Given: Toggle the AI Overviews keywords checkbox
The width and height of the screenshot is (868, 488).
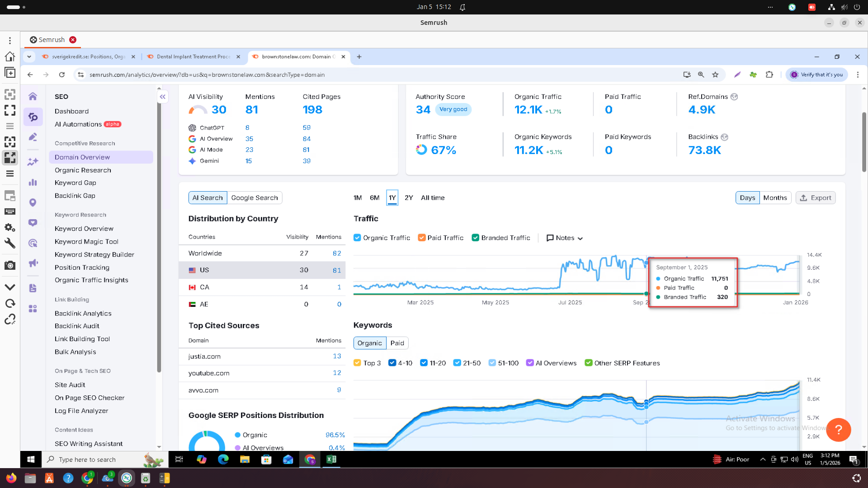Looking at the screenshot, I should point(529,363).
